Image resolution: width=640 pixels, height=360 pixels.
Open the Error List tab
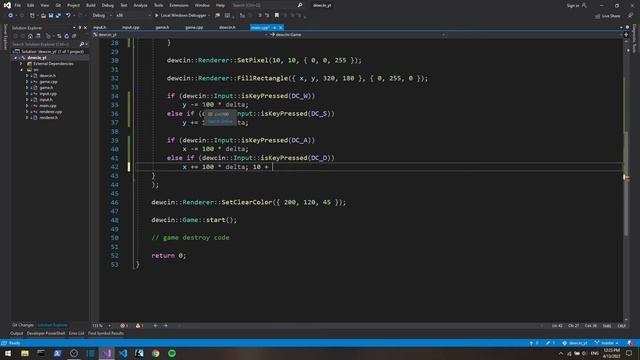76,333
